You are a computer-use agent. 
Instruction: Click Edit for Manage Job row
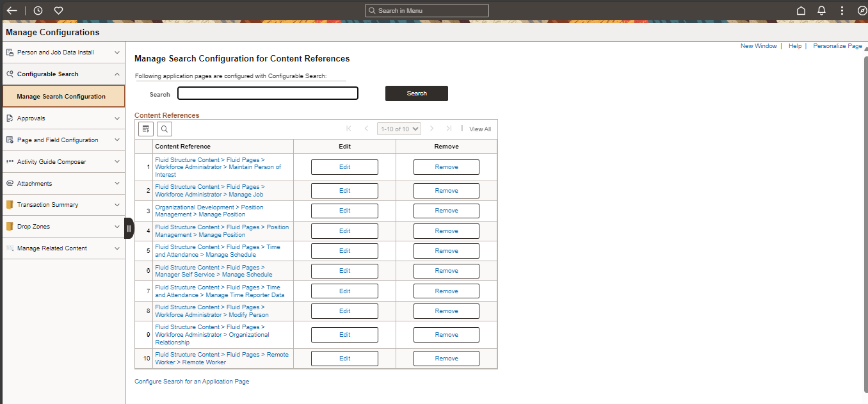344,191
